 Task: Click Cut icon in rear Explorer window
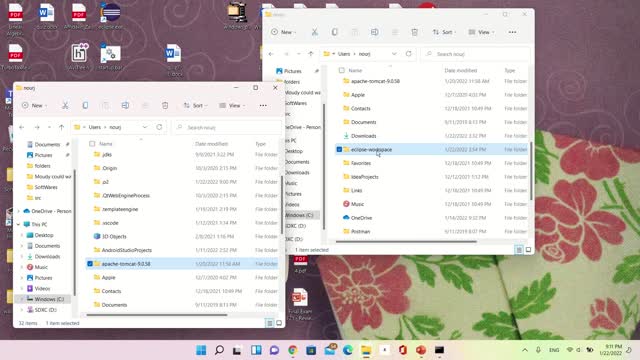pyautogui.click(x=315, y=32)
